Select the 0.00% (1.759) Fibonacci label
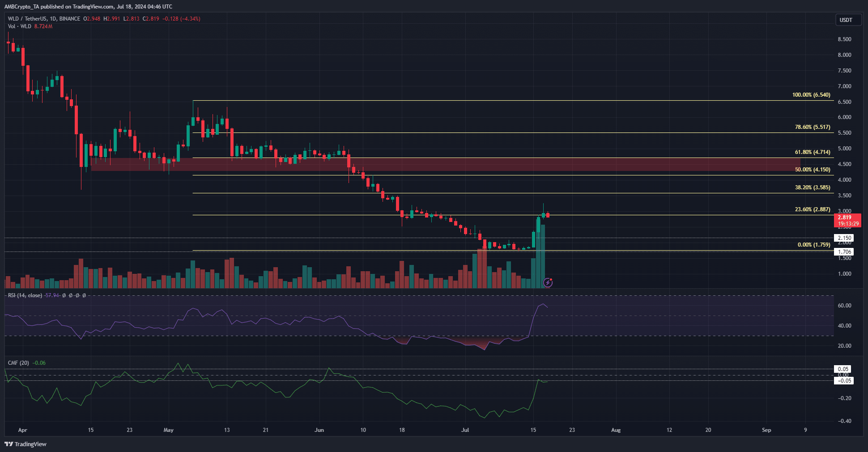This screenshot has width=868, height=452. click(x=814, y=245)
